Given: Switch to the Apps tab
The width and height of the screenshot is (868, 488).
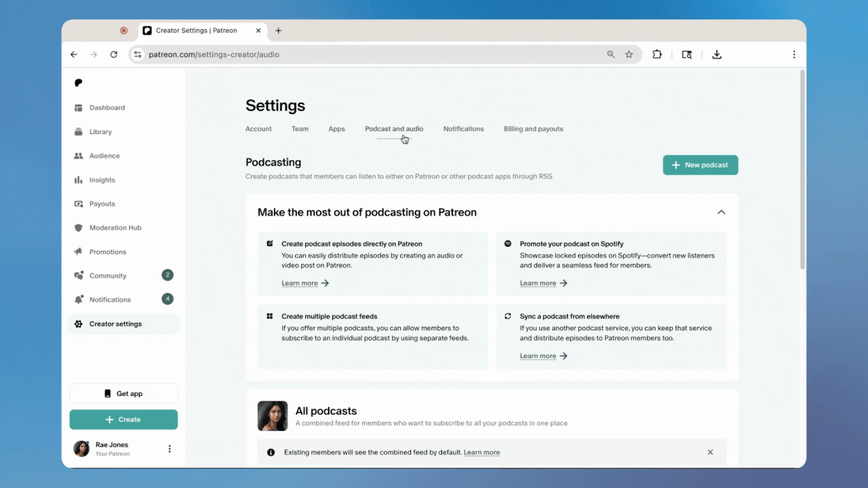Looking at the screenshot, I should pos(336,129).
